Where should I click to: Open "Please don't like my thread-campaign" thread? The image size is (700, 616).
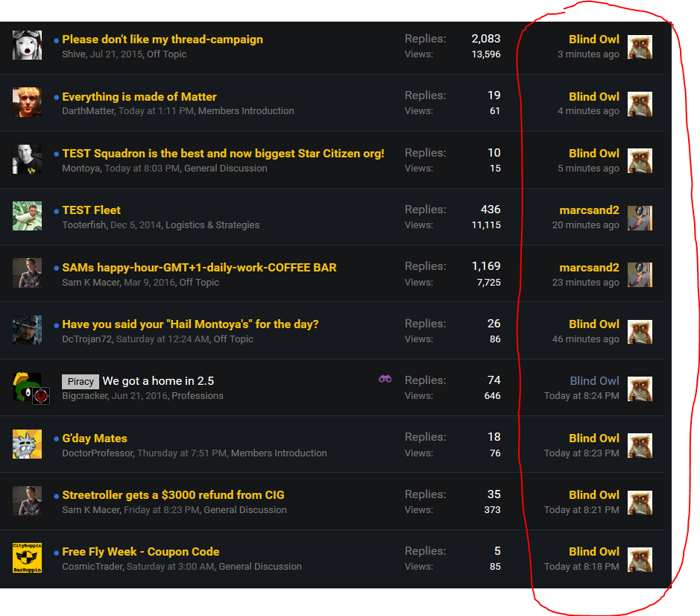point(162,40)
